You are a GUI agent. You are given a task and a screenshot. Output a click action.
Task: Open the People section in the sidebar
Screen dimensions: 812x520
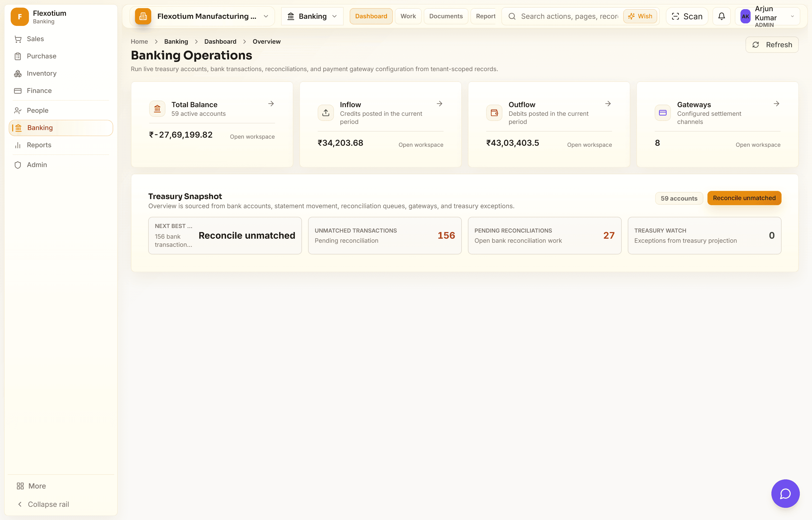pos(61,110)
